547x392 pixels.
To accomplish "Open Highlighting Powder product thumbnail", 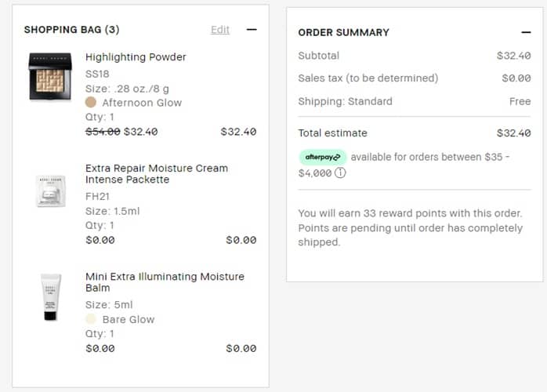I will click(50, 76).
